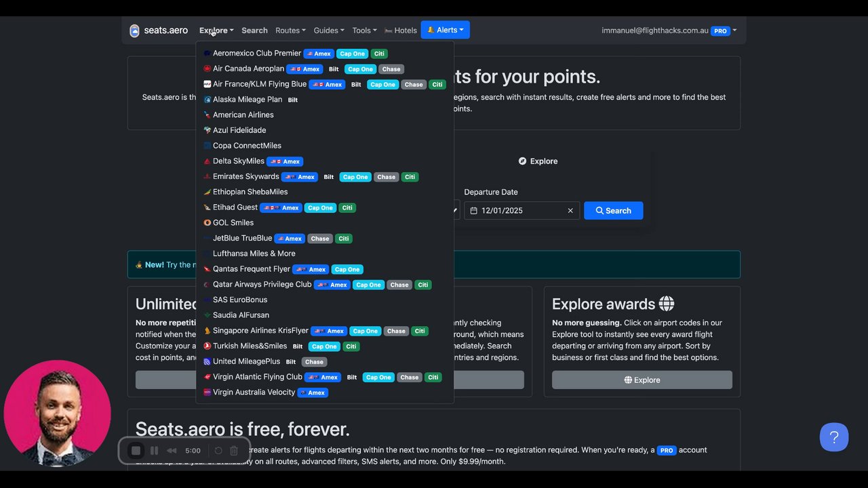Delete the recording with the trash icon

click(234, 451)
